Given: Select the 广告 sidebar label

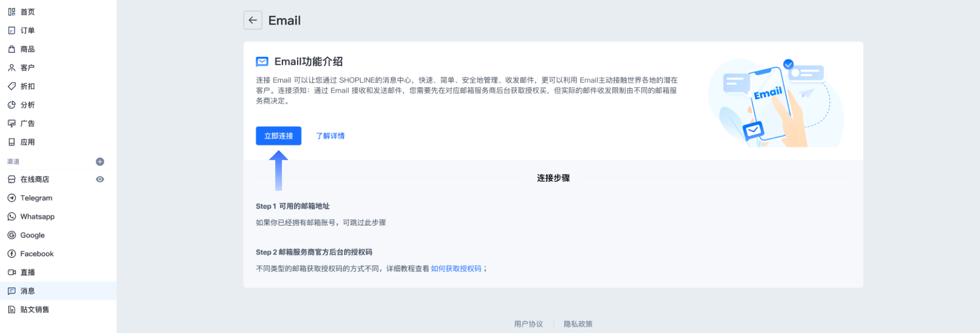Looking at the screenshot, I should pyautogui.click(x=28, y=124).
